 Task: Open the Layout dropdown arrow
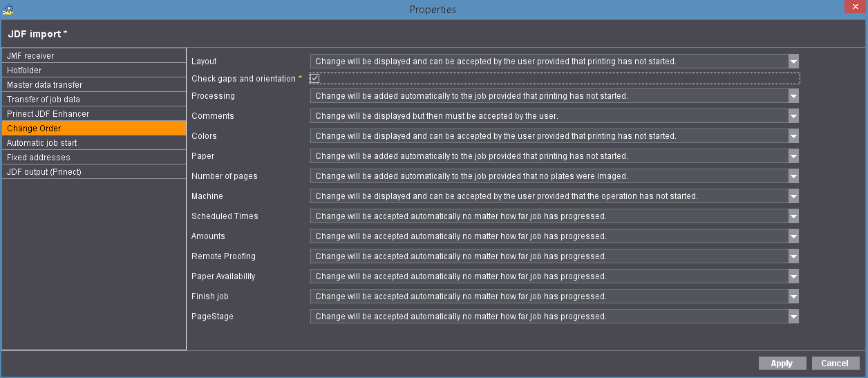click(x=793, y=62)
